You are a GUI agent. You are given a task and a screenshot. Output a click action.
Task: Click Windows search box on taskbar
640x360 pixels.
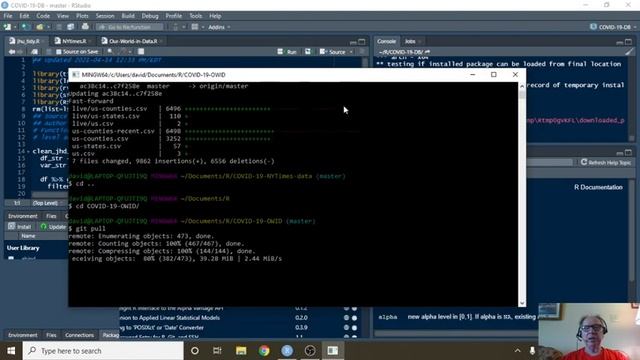pyautogui.click(x=104, y=351)
